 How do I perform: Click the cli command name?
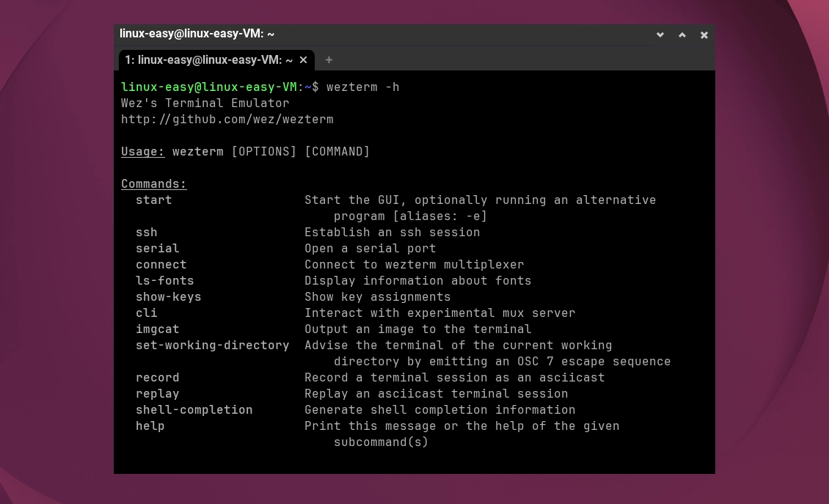147,313
